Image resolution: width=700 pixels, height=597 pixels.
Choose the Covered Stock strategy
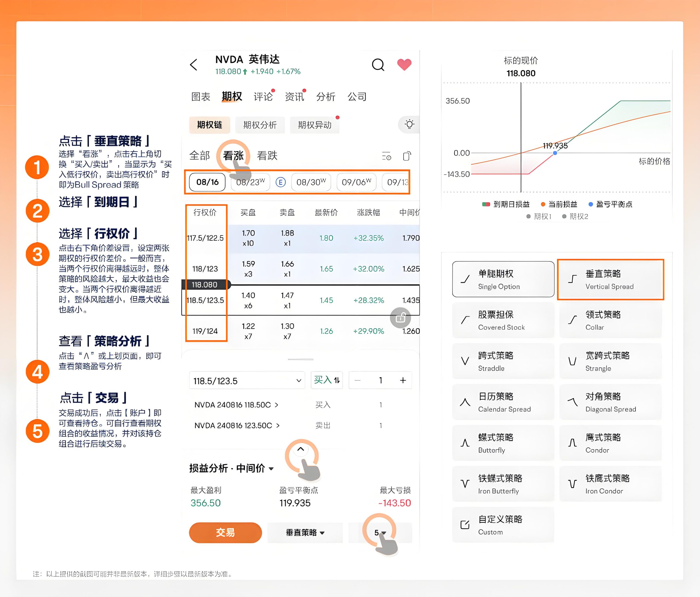(503, 320)
